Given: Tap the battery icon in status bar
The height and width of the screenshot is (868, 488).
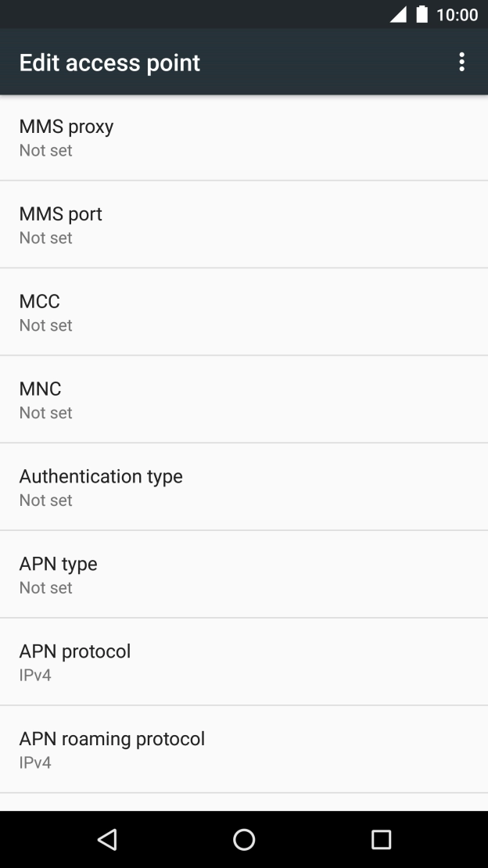Looking at the screenshot, I should 422,14.
